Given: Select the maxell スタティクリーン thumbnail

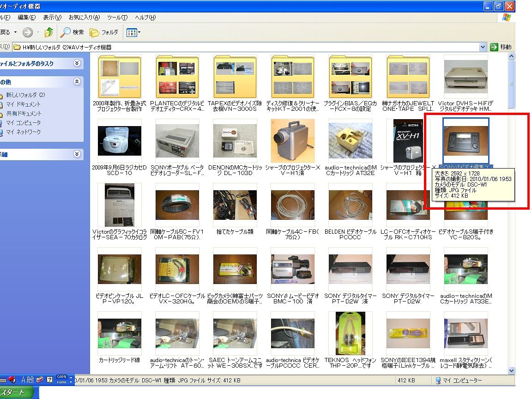Looking at the screenshot, I should click(x=465, y=333).
